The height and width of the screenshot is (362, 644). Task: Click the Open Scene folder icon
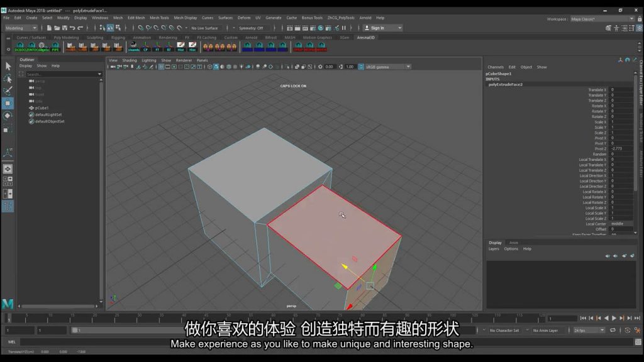57,28
